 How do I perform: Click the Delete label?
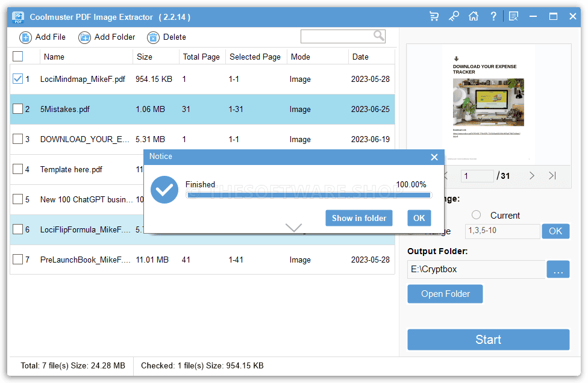[x=174, y=37]
